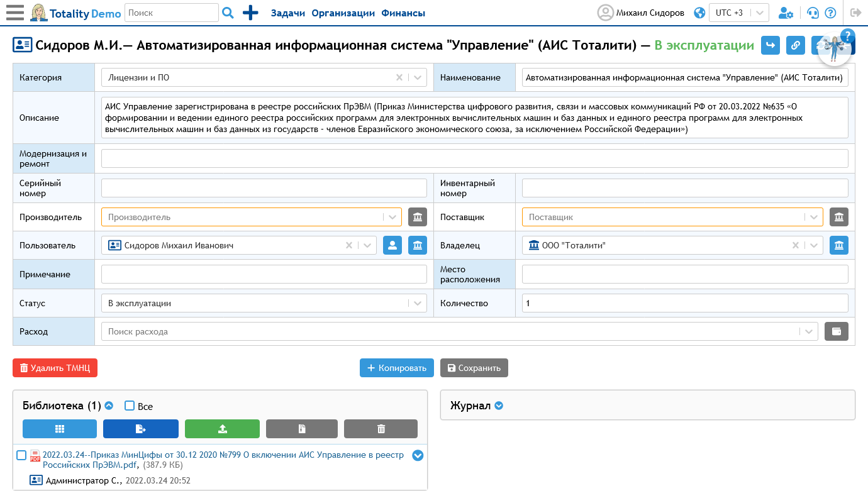This screenshot has height=503, width=868.
Task: Expand the Категория dropdown
Action: (x=418, y=77)
